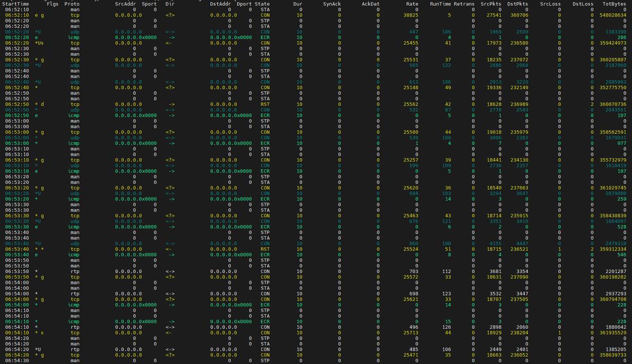Viewport: 632px width, 364px height.
Task: Click the SrcPkts column header
Action: (x=491, y=4)
